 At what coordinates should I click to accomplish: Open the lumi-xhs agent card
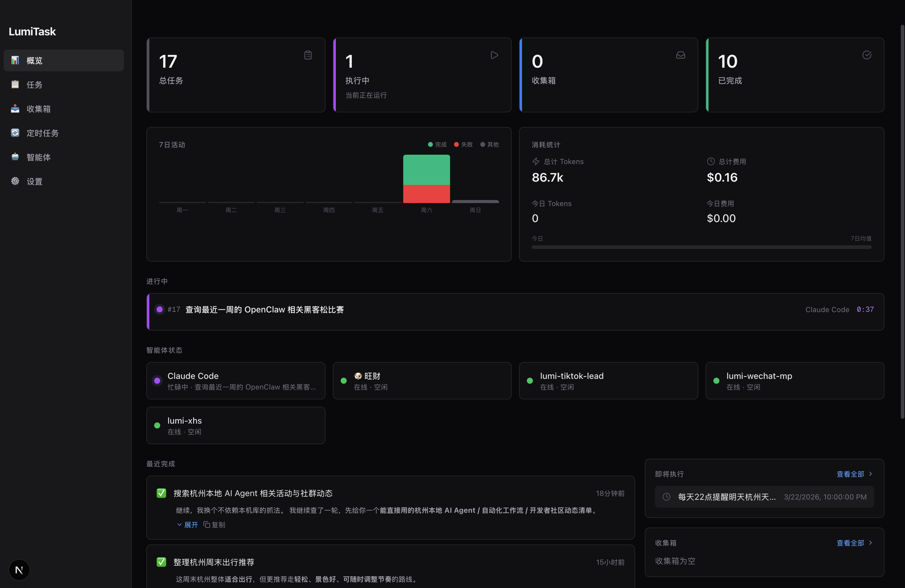pyautogui.click(x=236, y=425)
